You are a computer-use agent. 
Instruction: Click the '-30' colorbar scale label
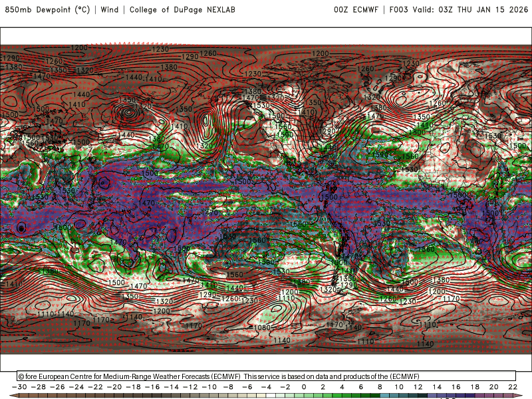point(19,387)
